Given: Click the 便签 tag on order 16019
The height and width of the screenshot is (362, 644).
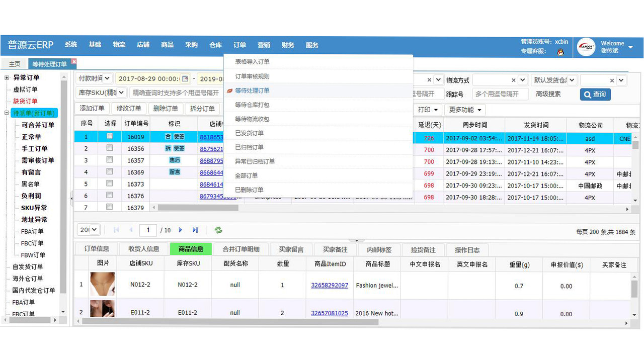Looking at the screenshot, I should pos(179,136).
